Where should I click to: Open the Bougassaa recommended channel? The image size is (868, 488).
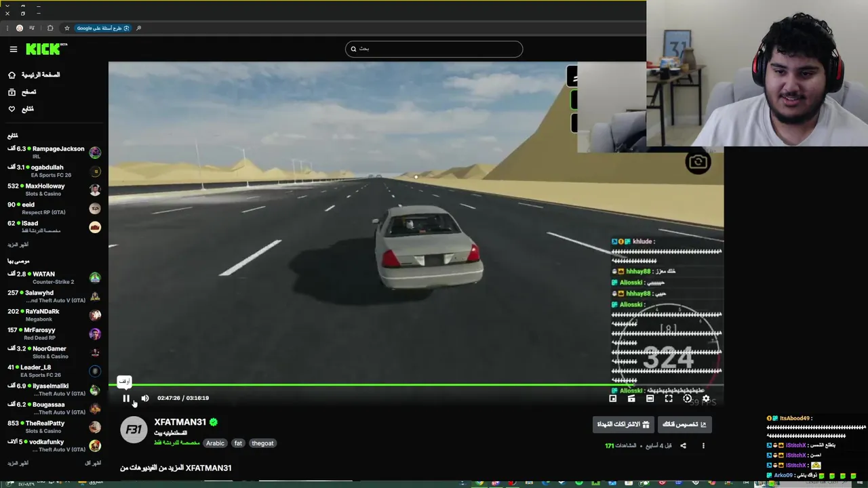pos(54,408)
